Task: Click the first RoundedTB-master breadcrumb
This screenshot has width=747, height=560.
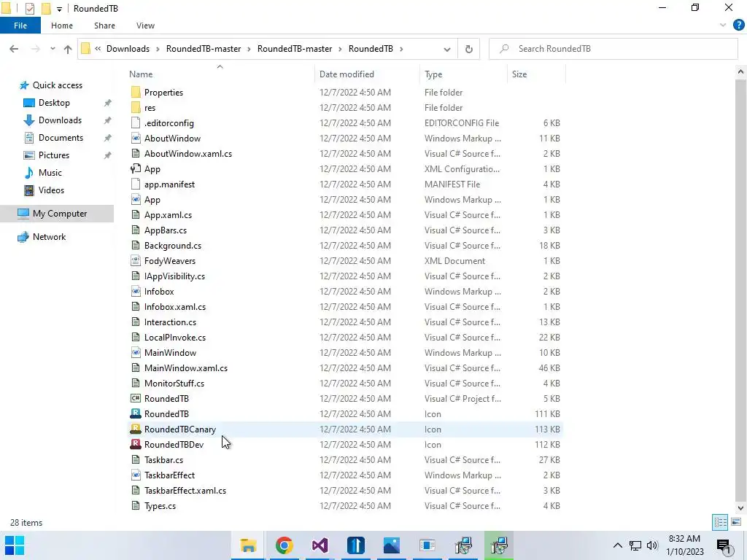Action: coord(204,49)
